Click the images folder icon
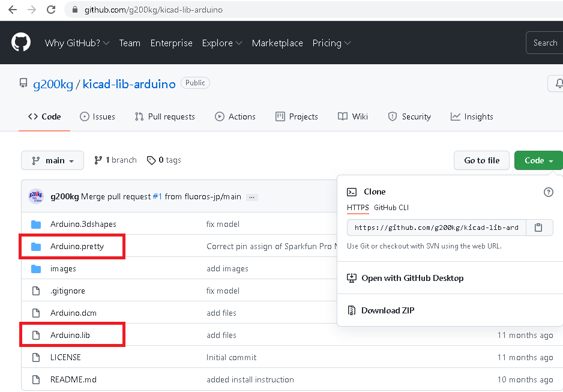This screenshot has height=392, width=563. (x=36, y=269)
